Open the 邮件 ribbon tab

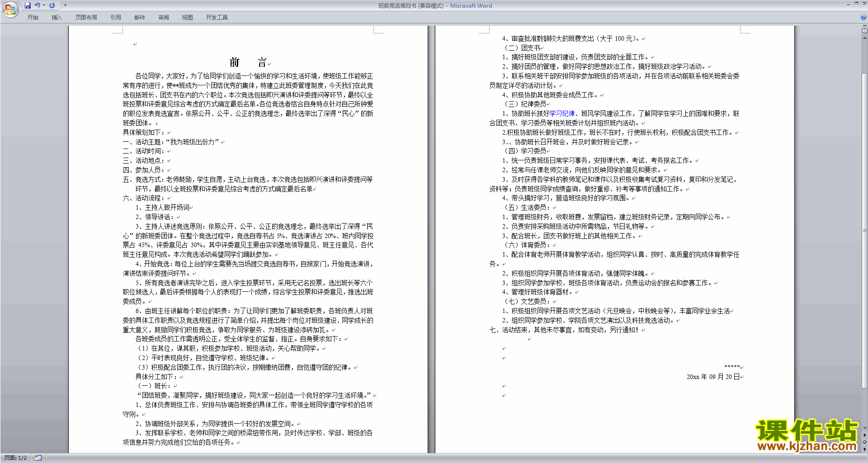click(140, 18)
